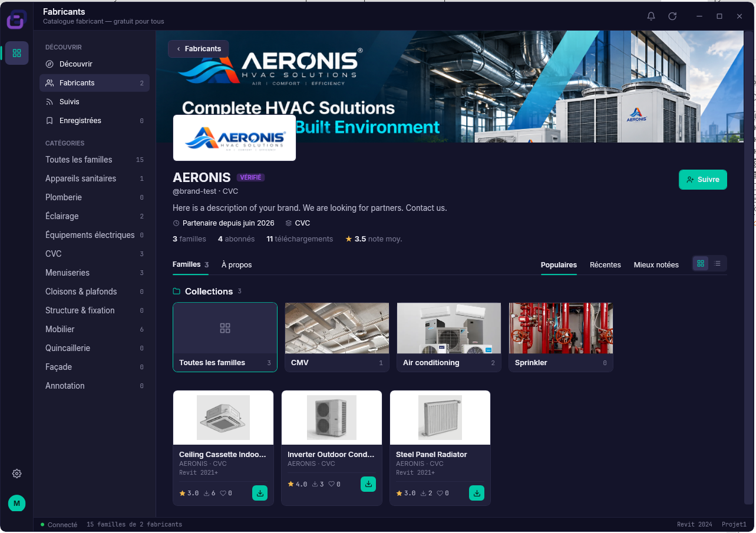Download Inverter Outdoor Condenser family
Screen dimensions: 756x533
(x=368, y=484)
